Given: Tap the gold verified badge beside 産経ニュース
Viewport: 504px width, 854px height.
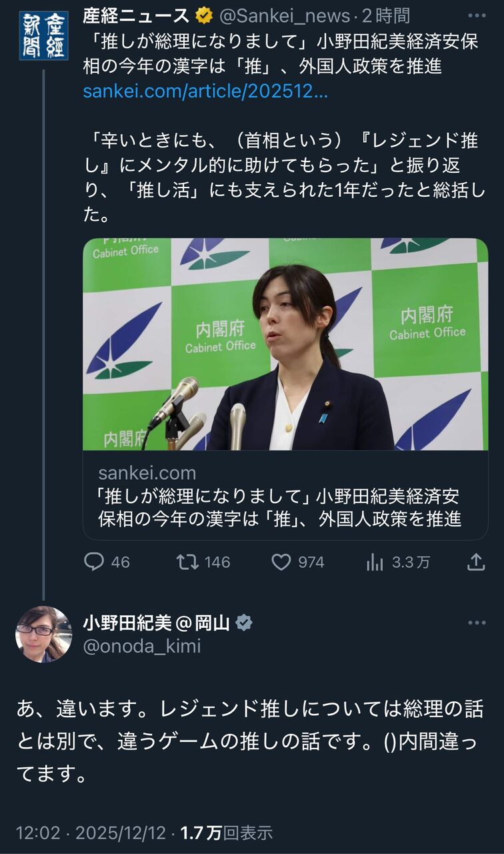Looking at the screenshot, I should (204, 15).
